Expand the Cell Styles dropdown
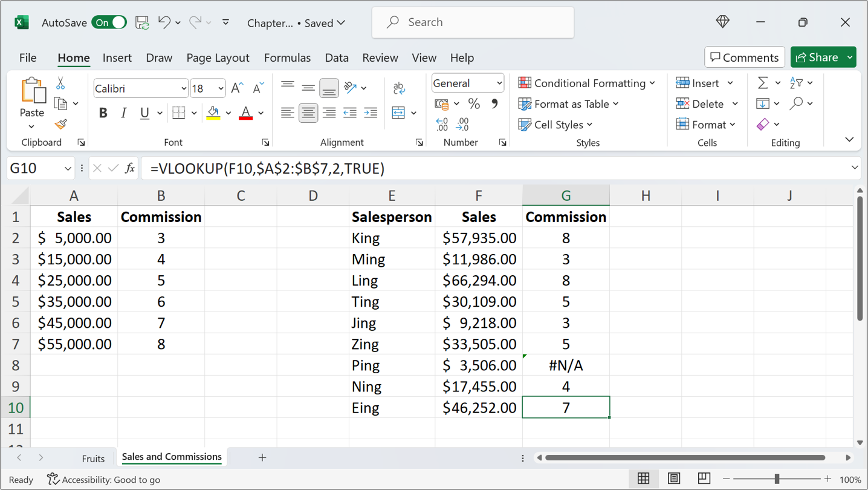The image size is (868, 490). (x=589, y=125)
